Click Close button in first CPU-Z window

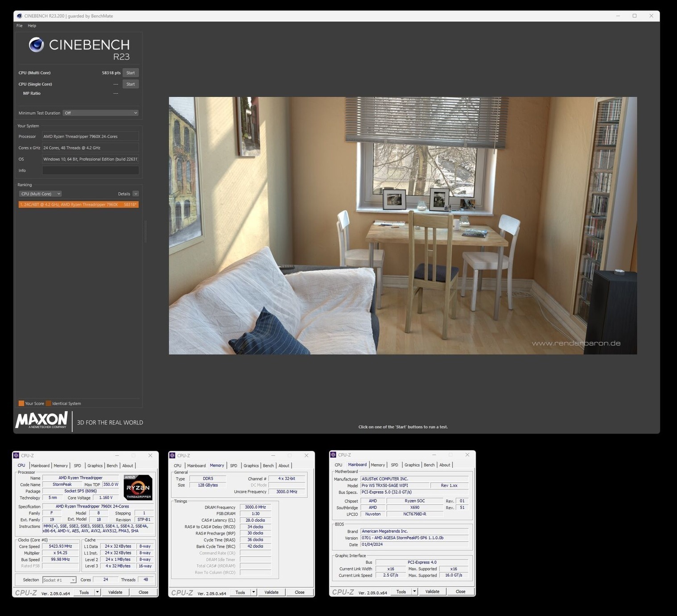click(x=143, y=592)
